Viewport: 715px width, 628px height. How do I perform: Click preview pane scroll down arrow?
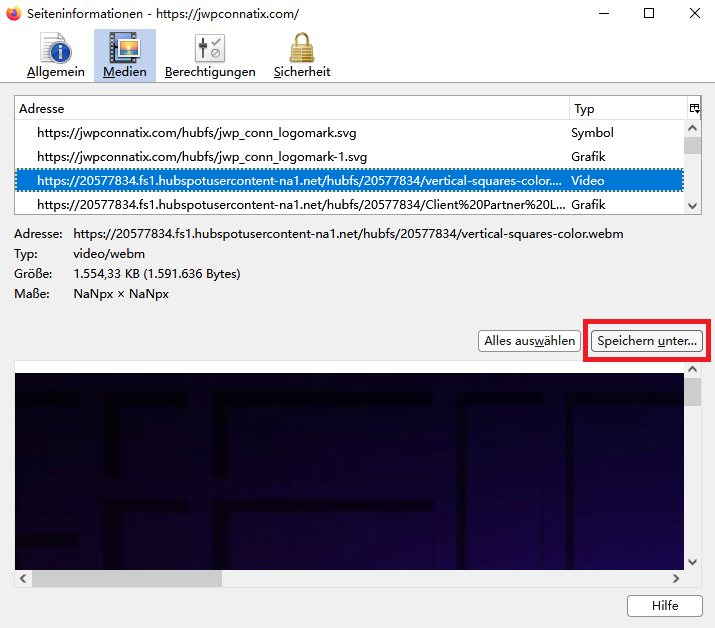[x=692, y=562]
